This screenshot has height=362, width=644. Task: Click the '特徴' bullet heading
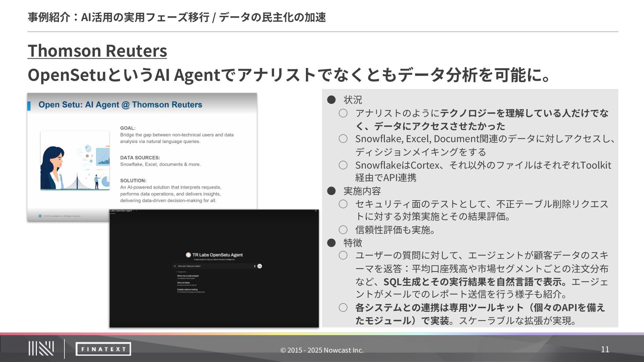353,243
